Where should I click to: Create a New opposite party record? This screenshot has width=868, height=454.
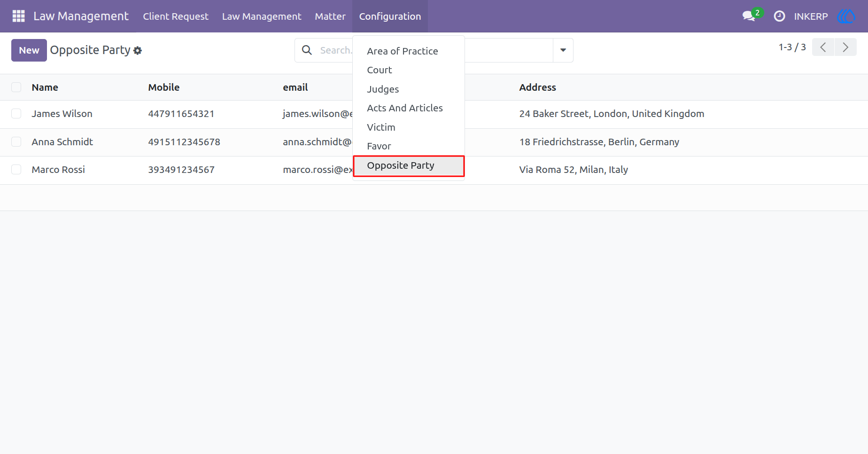pyautogui.click(x=29, y=50)
